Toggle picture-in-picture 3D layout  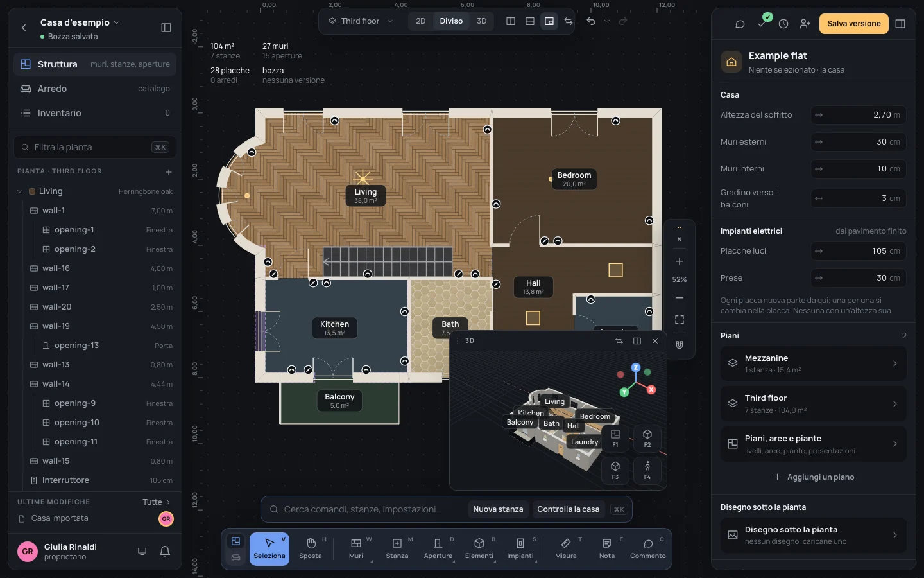[549, 21]
